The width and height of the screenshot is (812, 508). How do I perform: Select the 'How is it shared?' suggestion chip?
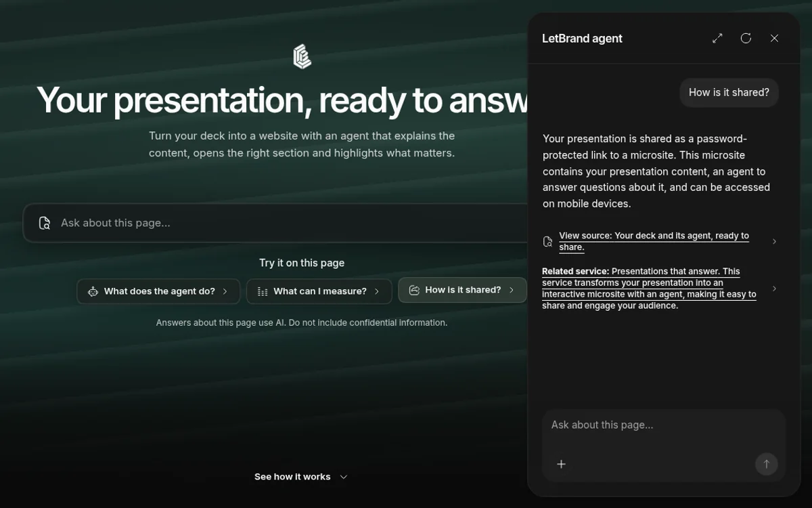tap(462, 290)
